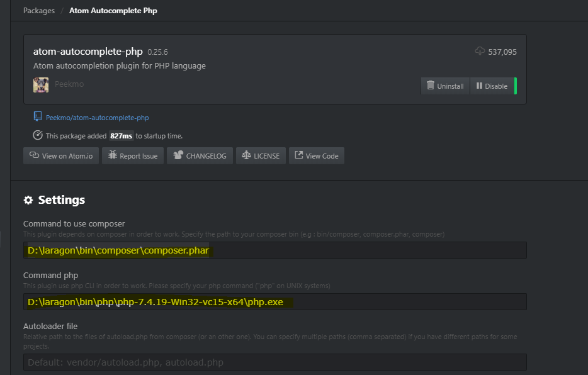Click the Report Issue button
The width and height of the screenshot is (588, 375).
[x=133, y=156]
